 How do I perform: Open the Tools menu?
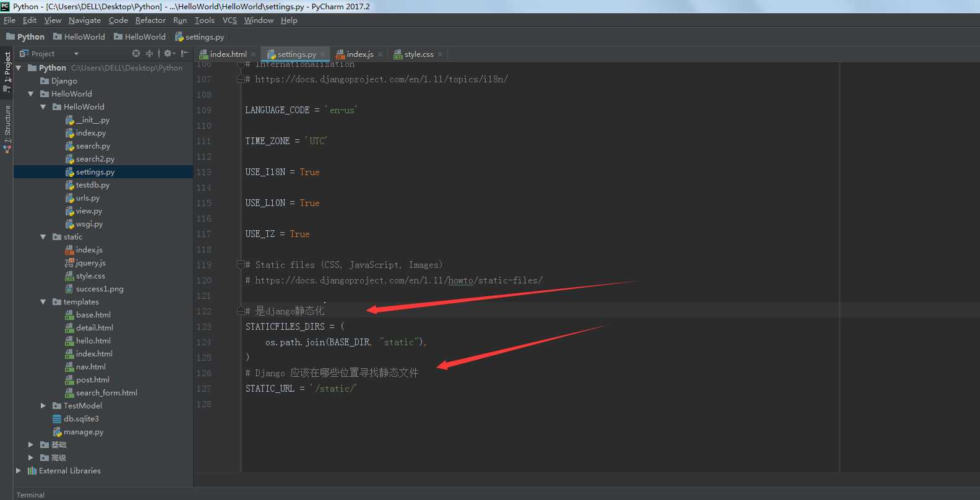click(x=205, y=20)
